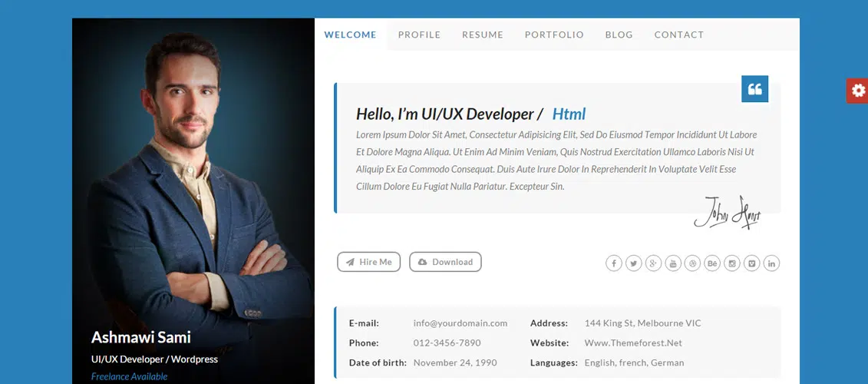Click the Instagram icon
868x384 pixels.
tap(732, 263)
